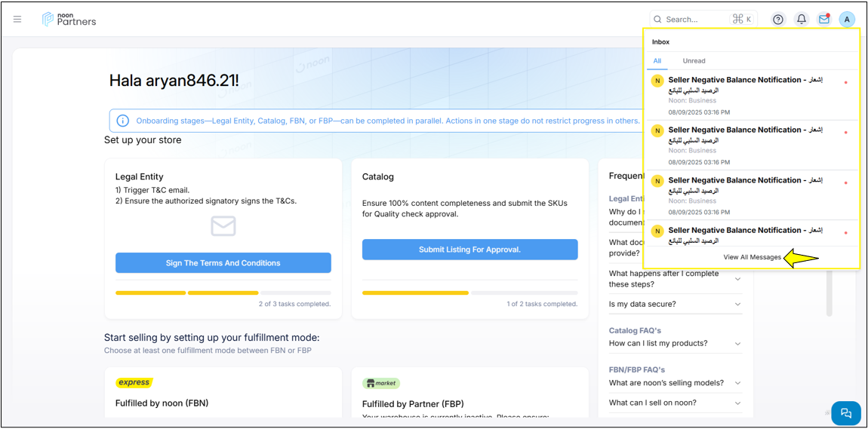
Task: Click Submit Listing For Approval button
Action: pyautogui.click(x=470, y=250)
